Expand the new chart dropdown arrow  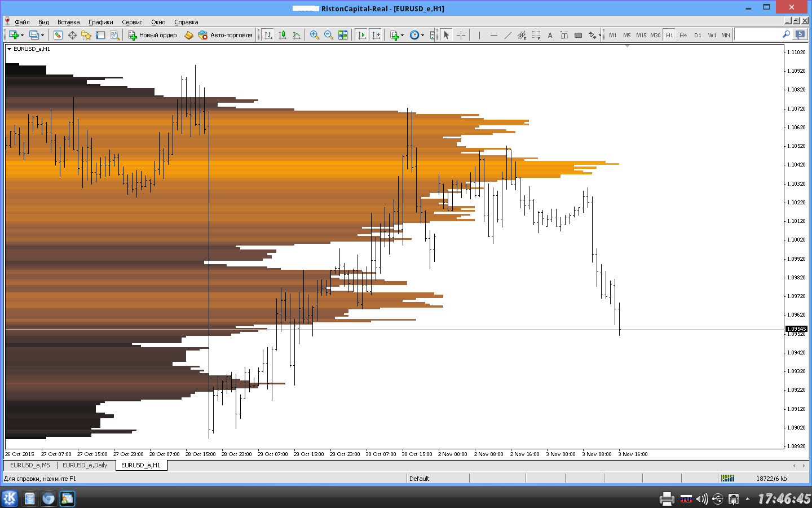click(x=22, y=36)
